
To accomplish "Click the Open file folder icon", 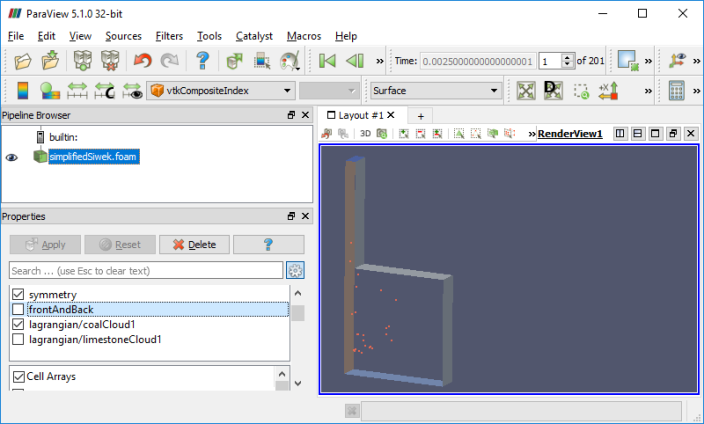I will point(22,61).
